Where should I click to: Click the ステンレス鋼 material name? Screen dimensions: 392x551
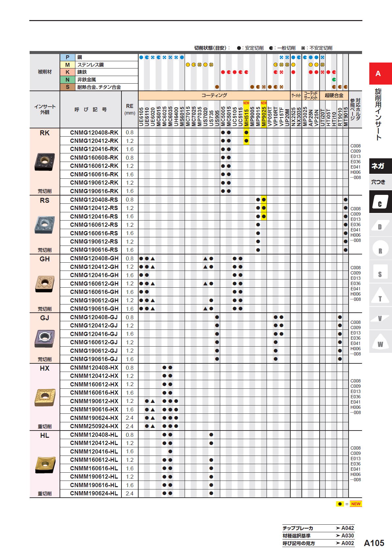91,65
